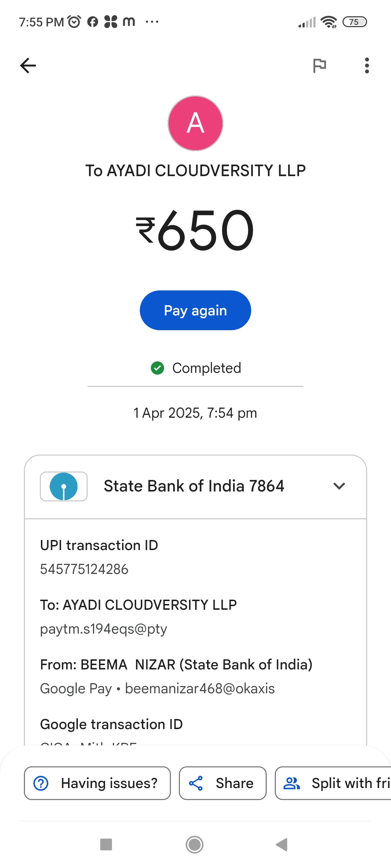Tap the green Completed checkmark icon

(x=157, y=368)
